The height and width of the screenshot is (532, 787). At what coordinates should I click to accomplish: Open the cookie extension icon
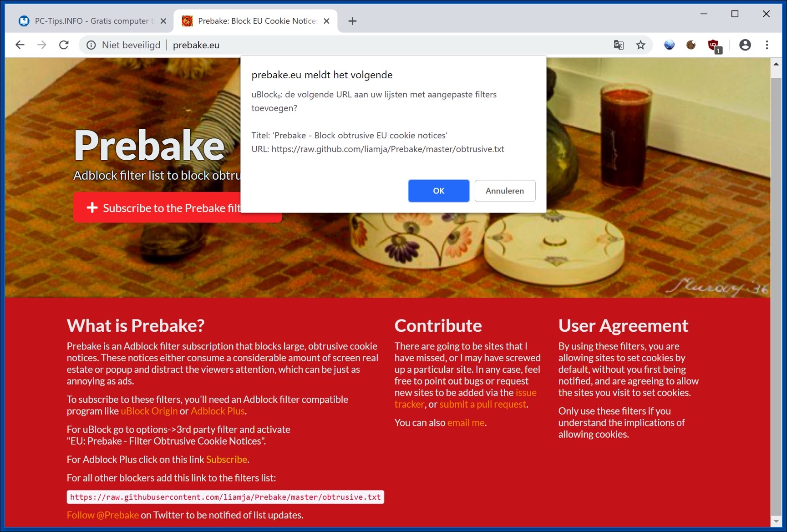691,45
